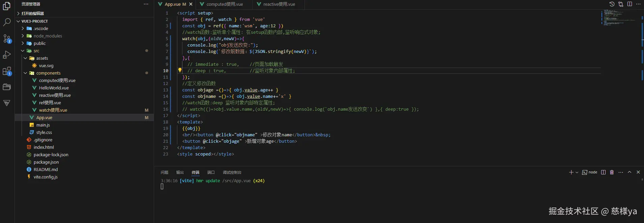Create a new terminal with plus icon

coord(571,172)
